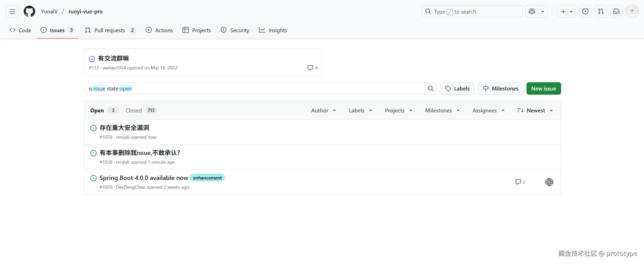
Task: Create a New issue
Action: point(544,89)
